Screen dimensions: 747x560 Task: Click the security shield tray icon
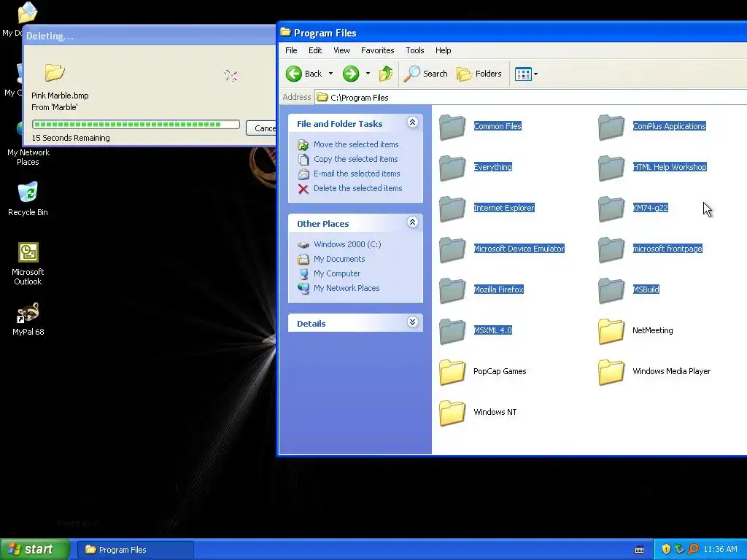(666, 550)
